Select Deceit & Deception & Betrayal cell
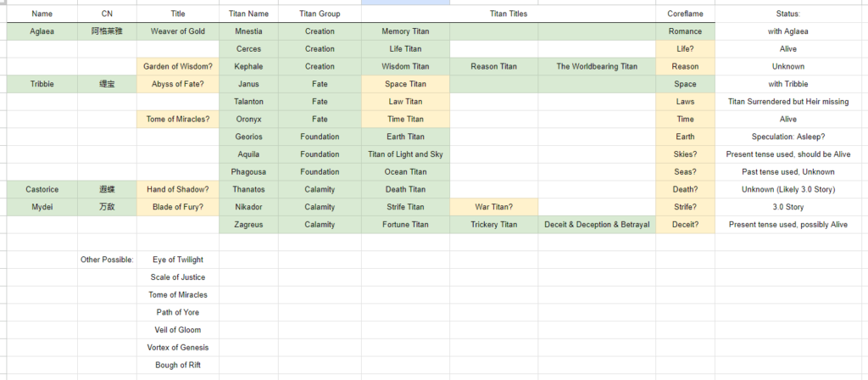 (597, 225)
